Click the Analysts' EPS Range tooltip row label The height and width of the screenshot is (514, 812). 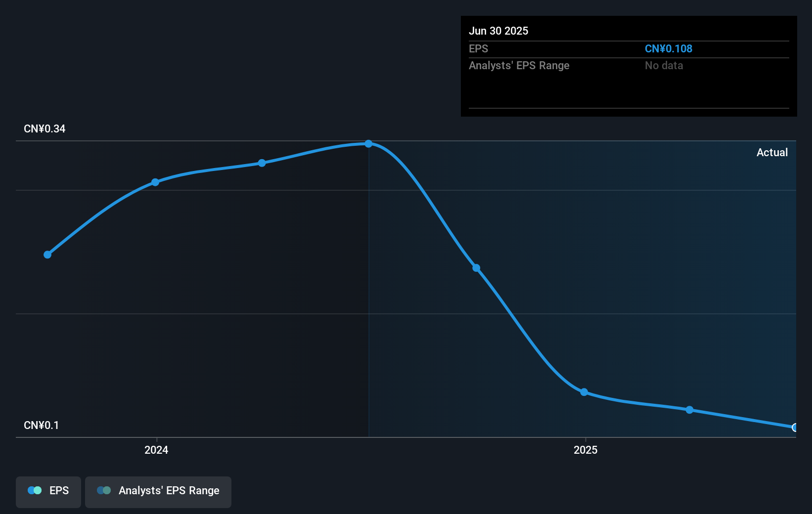pyautogui.click(x=519, y=65)
